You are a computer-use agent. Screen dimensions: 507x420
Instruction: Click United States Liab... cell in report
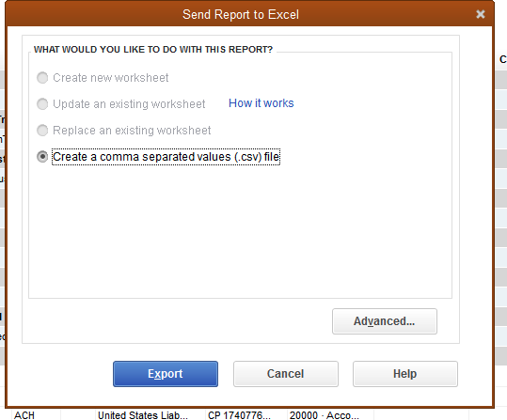151,414
